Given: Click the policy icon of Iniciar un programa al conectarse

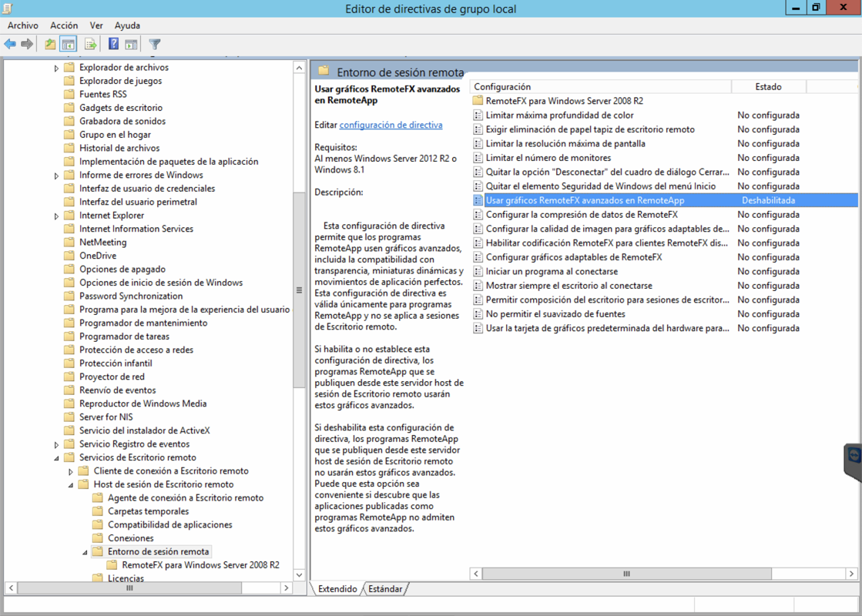Looking at the screenshot, I should click(478, 272).
